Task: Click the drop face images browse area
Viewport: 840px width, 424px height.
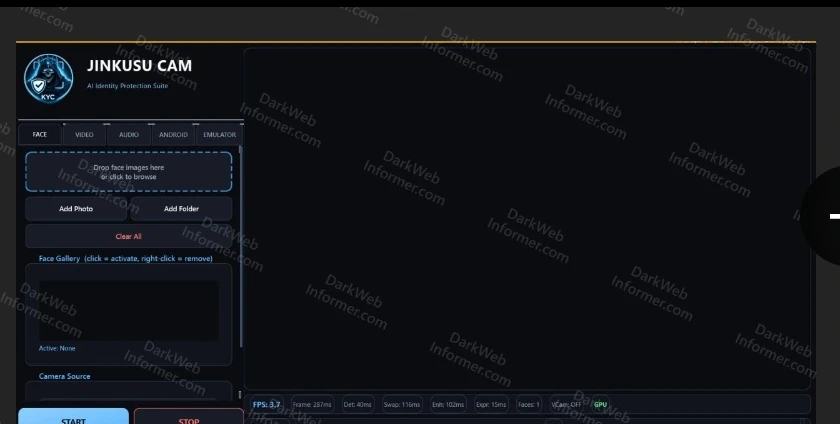Action: (x=129, y=172)
